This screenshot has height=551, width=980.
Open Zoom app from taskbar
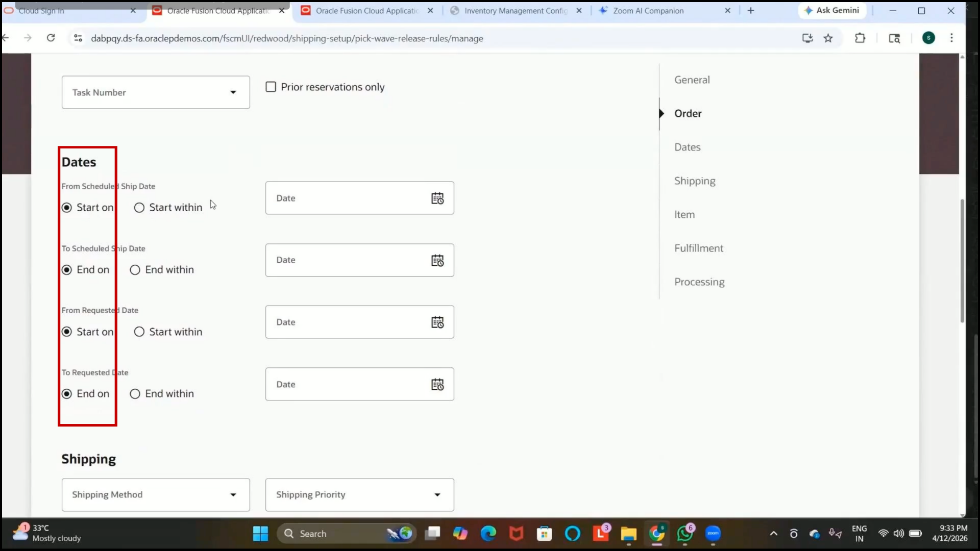point(713,534)
